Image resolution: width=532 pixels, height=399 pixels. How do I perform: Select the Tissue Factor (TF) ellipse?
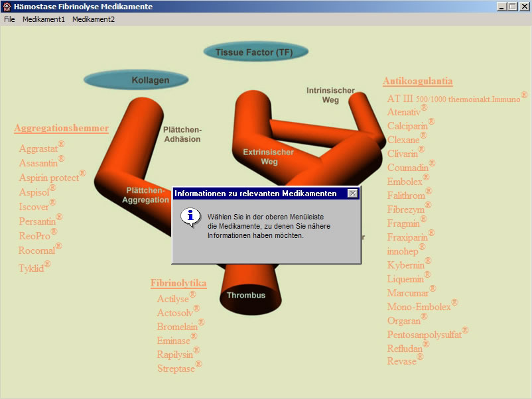pyautogui.click(x=256, y=52)
